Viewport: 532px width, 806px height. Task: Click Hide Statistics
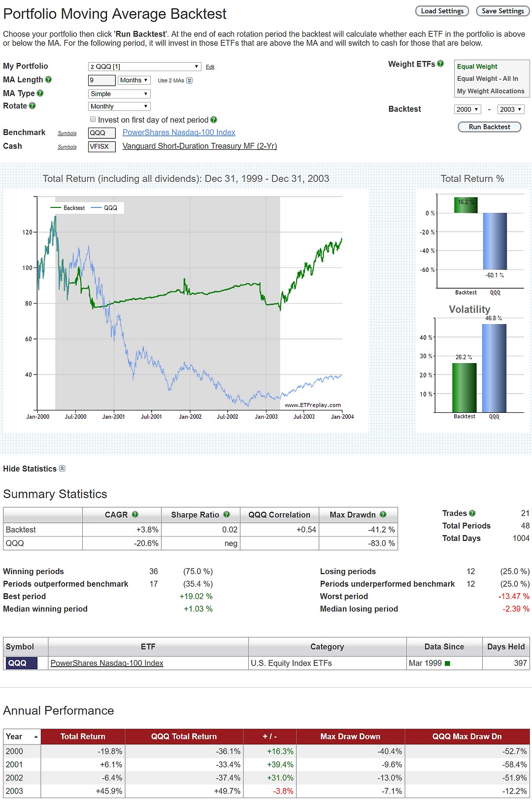[x=30, y=469]
